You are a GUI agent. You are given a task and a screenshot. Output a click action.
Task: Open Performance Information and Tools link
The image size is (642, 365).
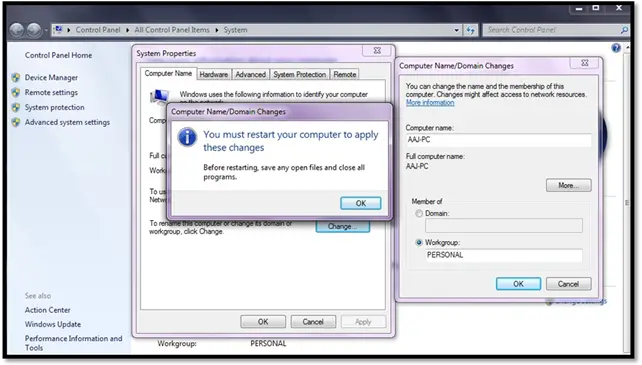click(73, 343)
